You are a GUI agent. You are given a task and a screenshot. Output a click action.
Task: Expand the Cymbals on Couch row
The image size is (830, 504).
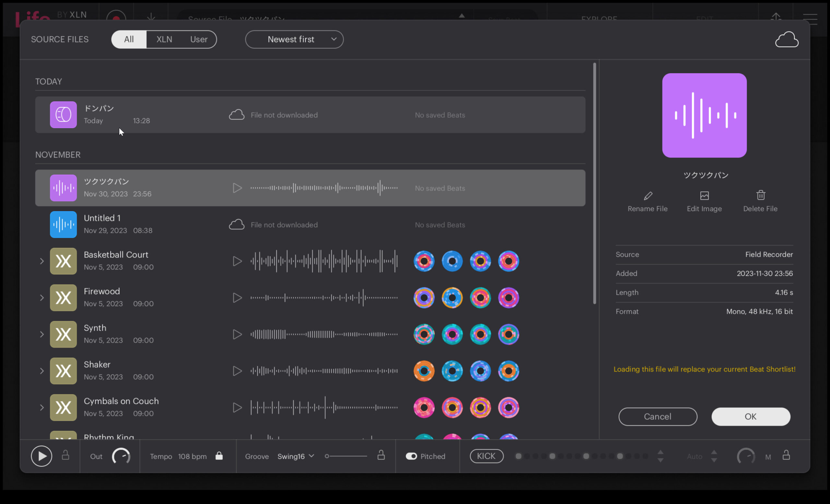(x=42, y=407)
